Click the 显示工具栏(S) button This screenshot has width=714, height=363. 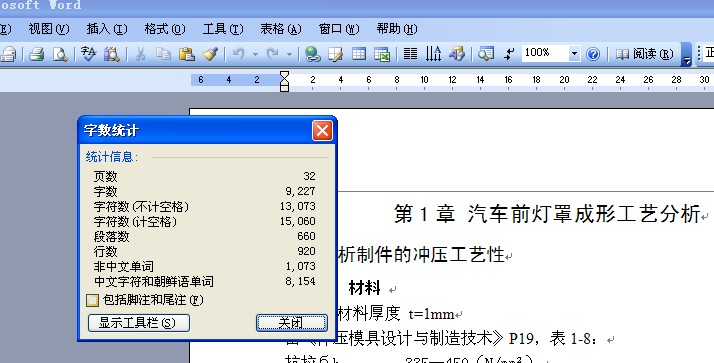coord(138,323)
